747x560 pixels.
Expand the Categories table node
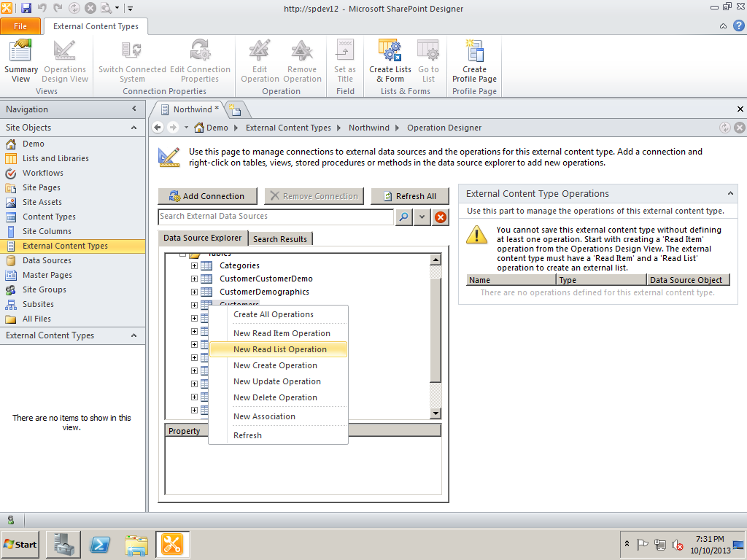pyautogui.click(x=194, y=265)
